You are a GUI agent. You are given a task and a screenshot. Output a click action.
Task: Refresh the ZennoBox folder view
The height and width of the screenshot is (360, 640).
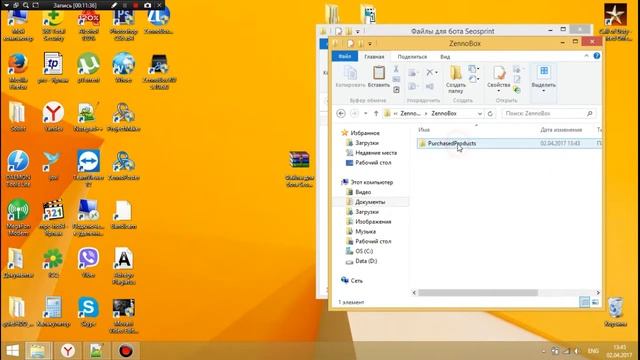490,113
